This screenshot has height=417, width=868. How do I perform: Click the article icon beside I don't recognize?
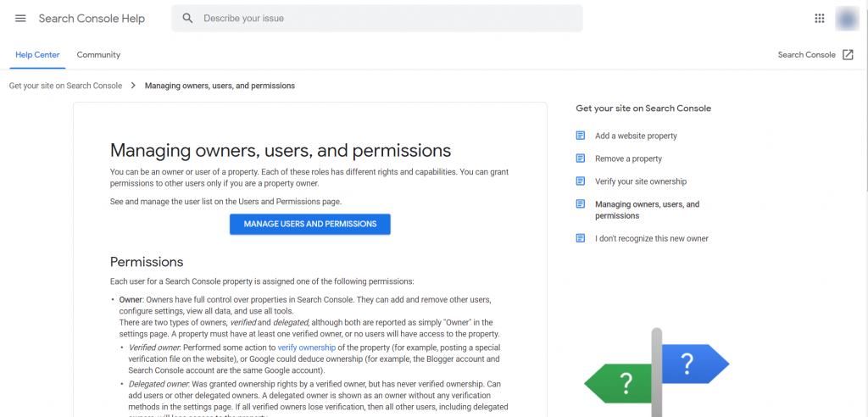coord(580,239)
